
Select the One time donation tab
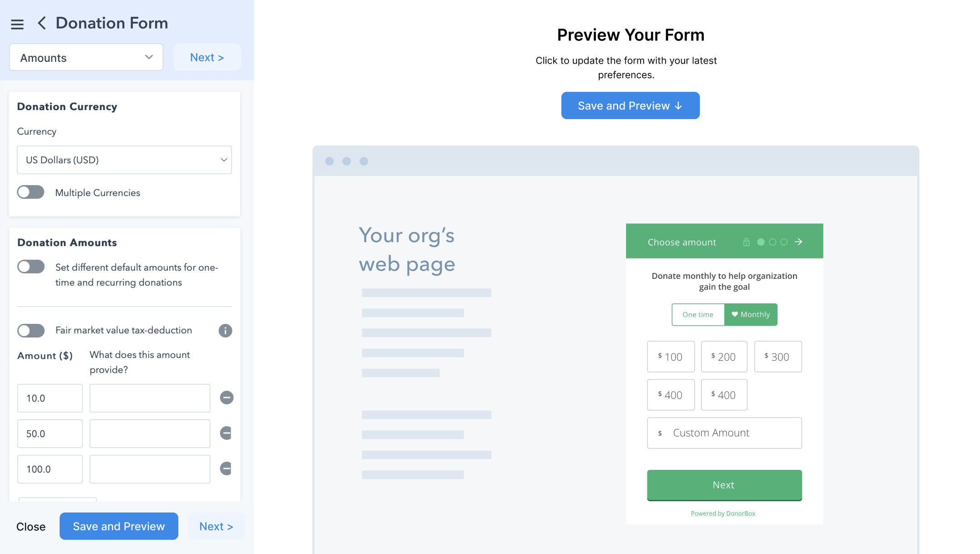698,315
